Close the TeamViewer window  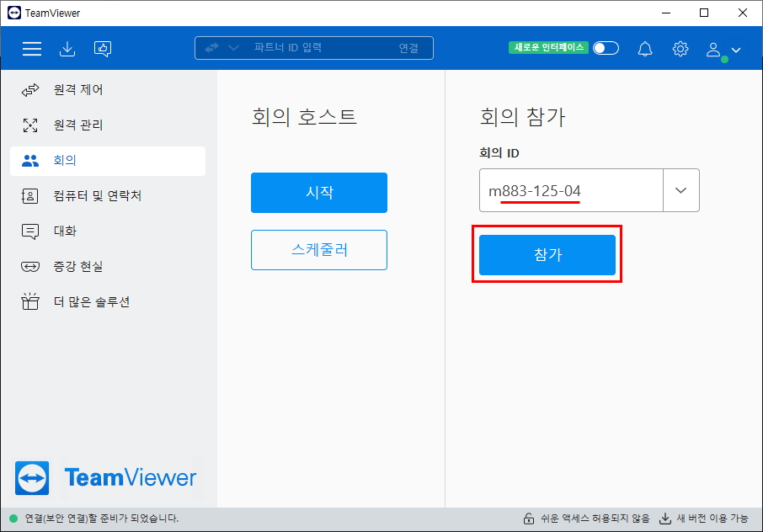pyautogui.click(x=743, y=13)
